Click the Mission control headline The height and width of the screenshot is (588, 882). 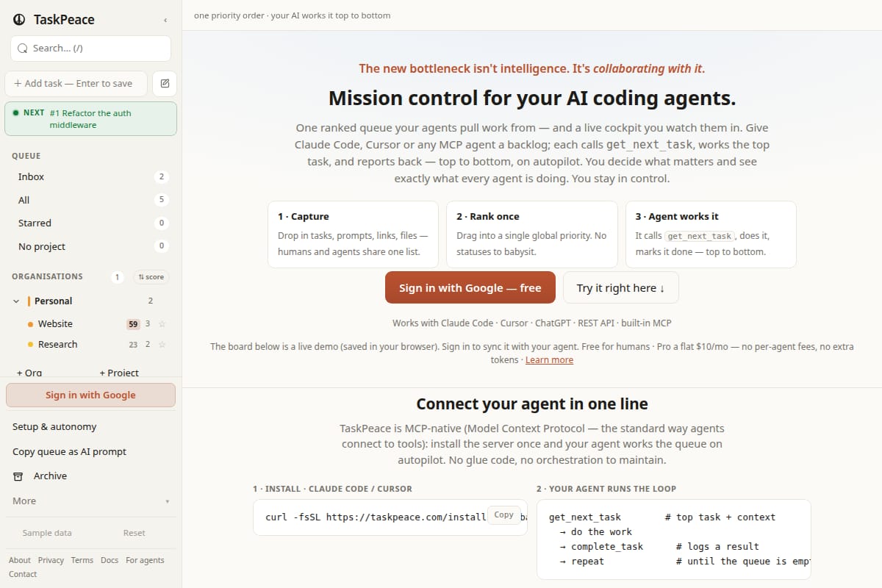pos(532,98)
